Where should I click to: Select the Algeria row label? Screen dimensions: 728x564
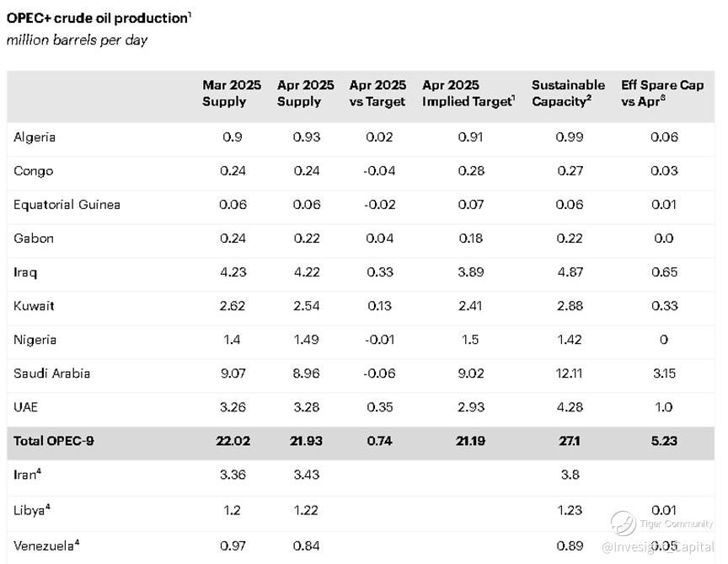click(35, 137)
